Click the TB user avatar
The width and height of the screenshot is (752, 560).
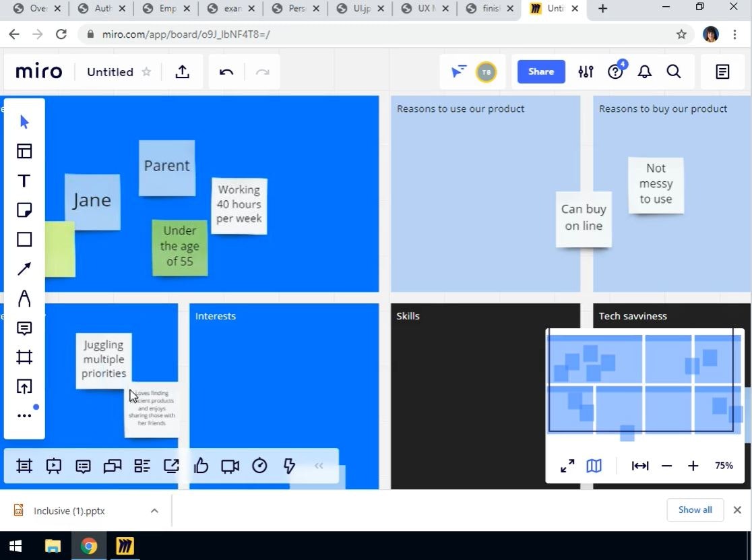tap(486, 72)
